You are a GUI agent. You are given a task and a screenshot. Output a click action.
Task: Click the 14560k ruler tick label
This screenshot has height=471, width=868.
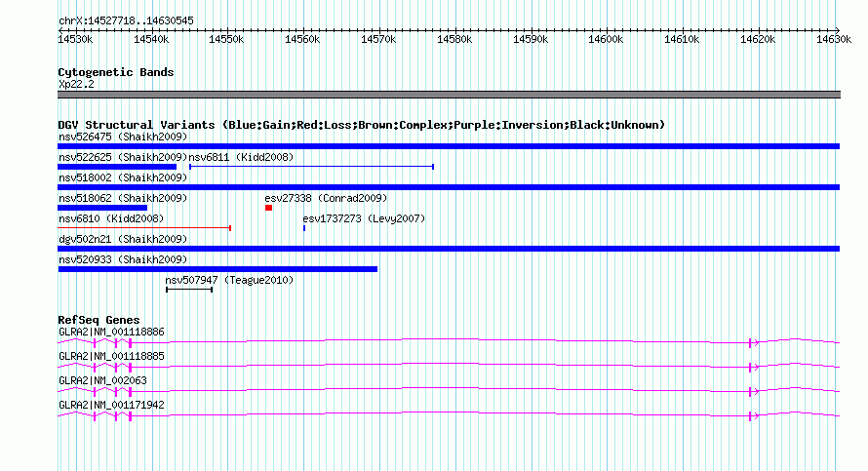pos(302,39)
